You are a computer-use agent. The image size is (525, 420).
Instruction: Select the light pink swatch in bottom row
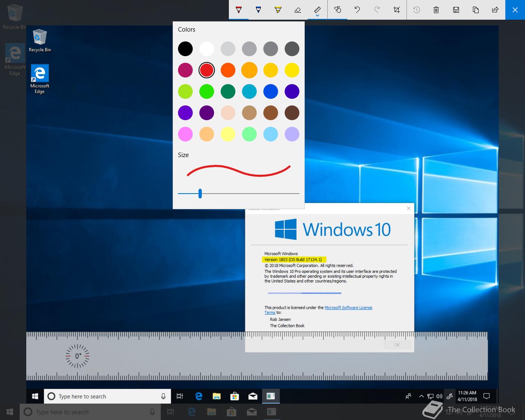185,134
